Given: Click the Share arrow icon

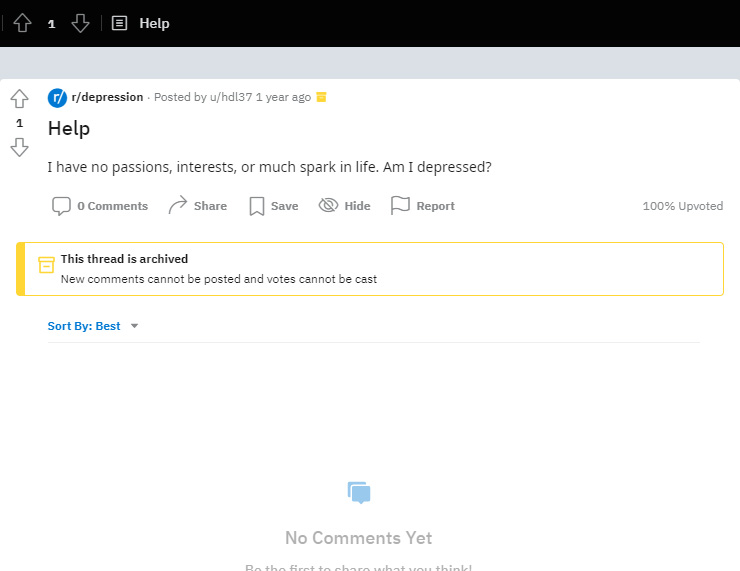Looking at the screenshot, I should point(178,205).
